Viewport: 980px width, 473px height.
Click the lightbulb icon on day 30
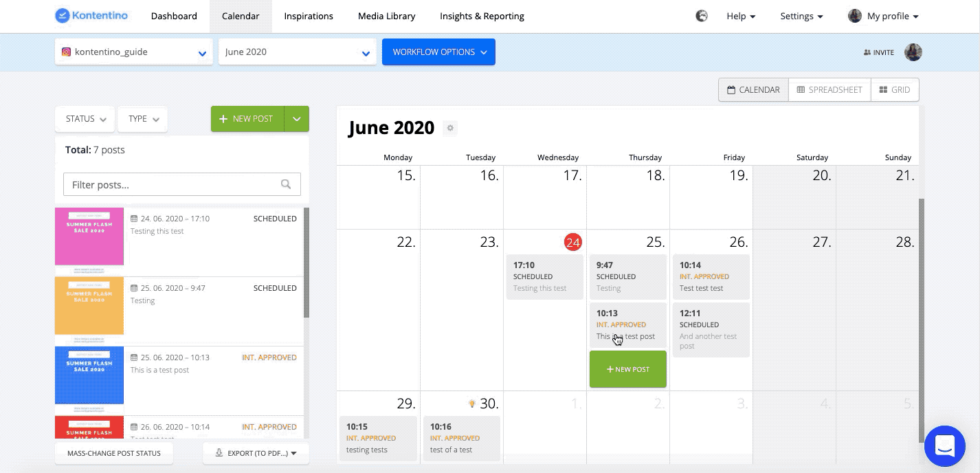(x=471, y=404)
